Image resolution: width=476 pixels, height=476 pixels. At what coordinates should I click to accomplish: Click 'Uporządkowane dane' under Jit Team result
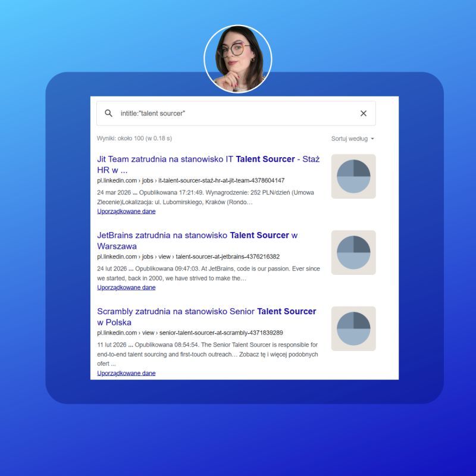126,211
